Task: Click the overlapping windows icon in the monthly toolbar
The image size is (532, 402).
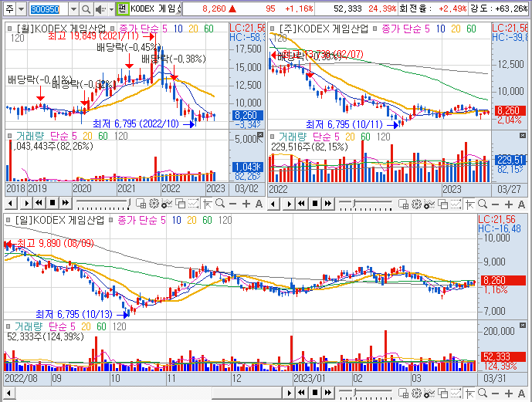Action: (x=180, y=204)
